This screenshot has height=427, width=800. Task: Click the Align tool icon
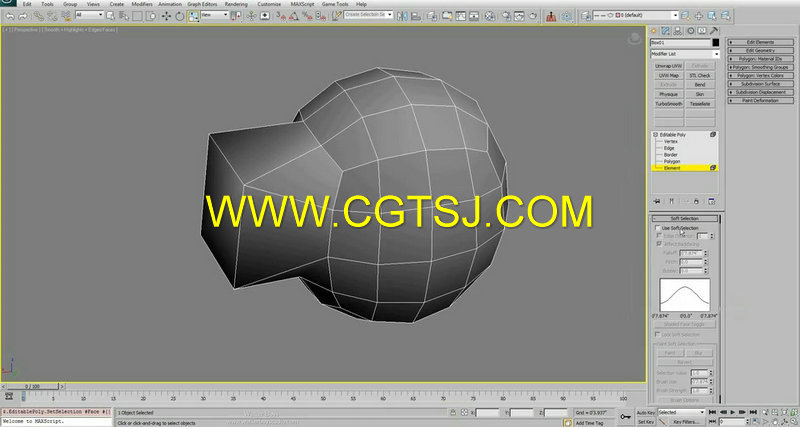[416, 16]
